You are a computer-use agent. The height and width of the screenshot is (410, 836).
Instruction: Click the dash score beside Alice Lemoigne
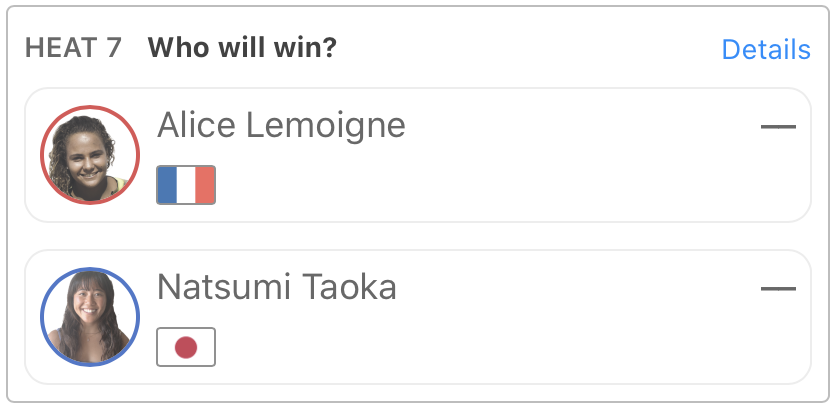[x=777, y=127]
